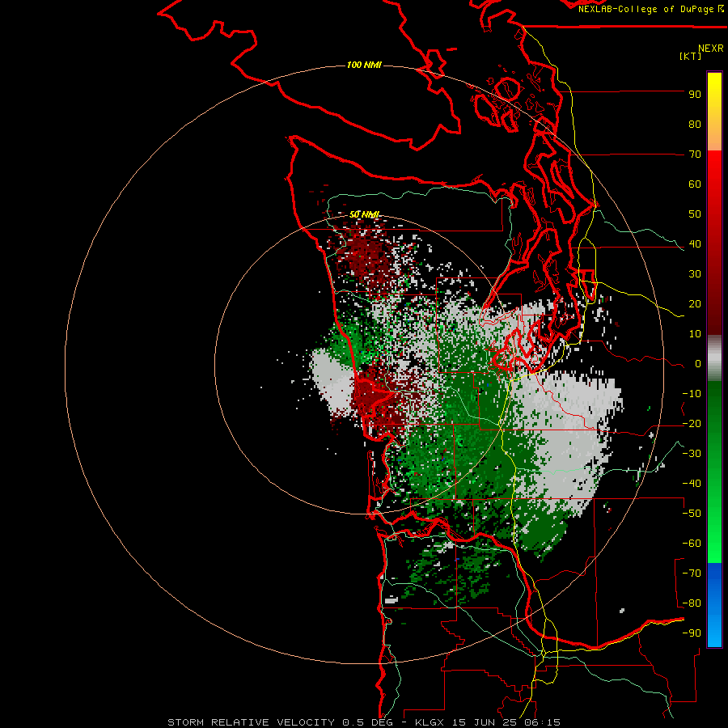This screenshot has width=728, height=728.
Task: Click the dark blue segment near -70
Action: 714,572
